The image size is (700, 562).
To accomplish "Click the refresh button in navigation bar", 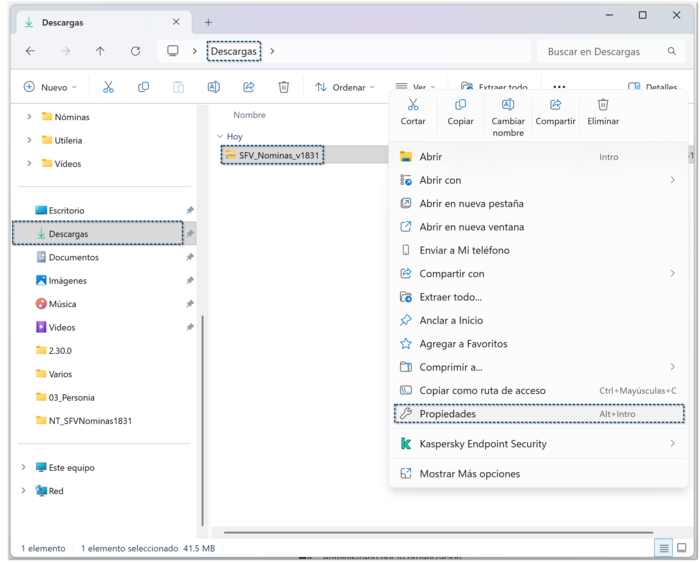I will click(x=135, y=51).
